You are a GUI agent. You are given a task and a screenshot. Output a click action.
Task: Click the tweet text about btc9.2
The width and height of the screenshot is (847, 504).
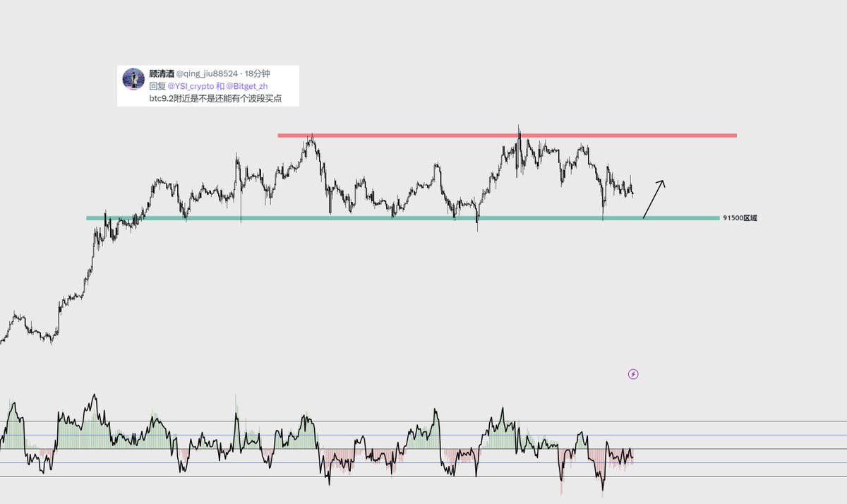[215, 98]
